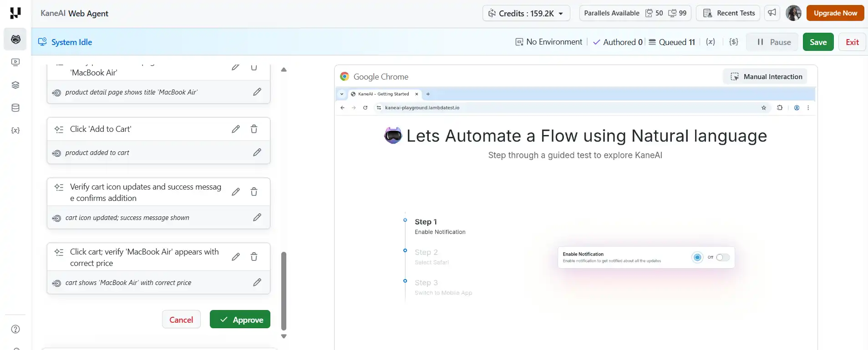Click the (x) variables icon in status bar
The height and width of the screenshot is (350, 868).
(711, 42)
